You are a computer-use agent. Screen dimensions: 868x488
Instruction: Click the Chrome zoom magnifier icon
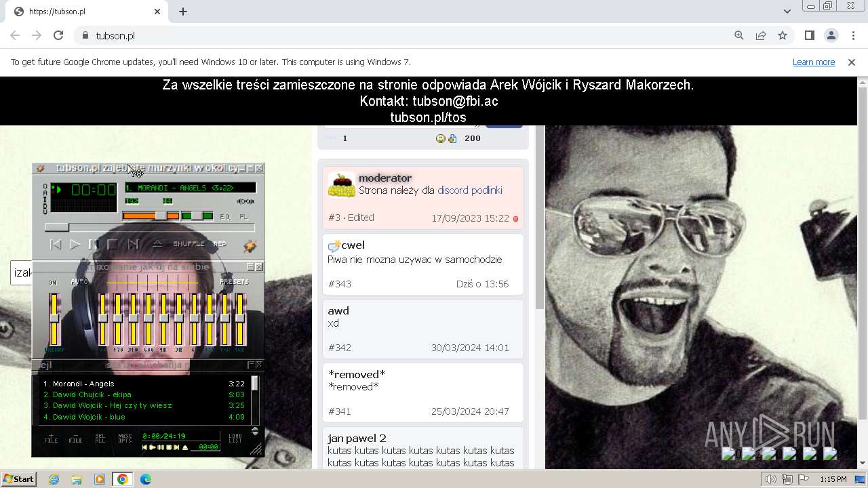[x=739, y=35]
